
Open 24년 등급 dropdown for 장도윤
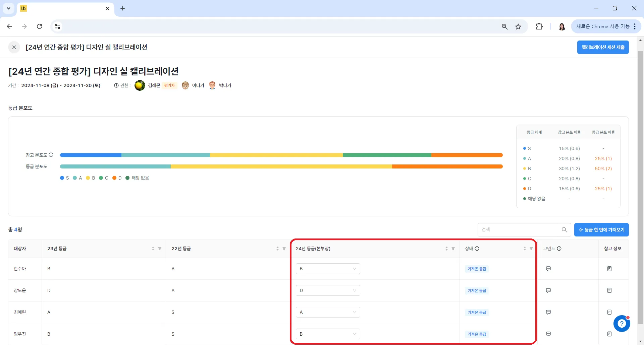[x=328, y=290]
